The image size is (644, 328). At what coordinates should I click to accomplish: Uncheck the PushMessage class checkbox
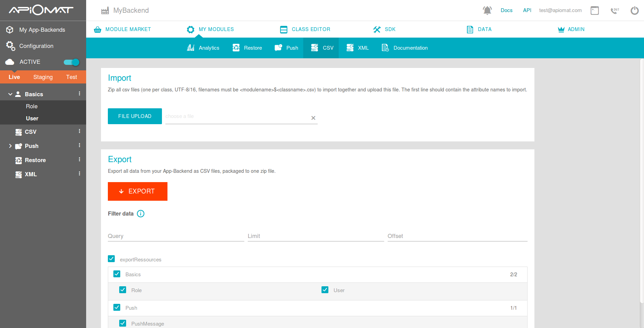click(123, 323)
